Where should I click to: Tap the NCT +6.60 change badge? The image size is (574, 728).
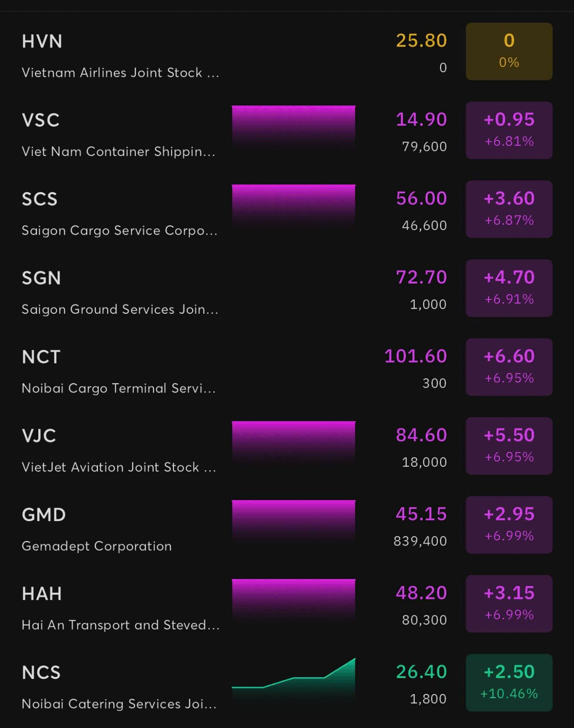pos(509,367)
